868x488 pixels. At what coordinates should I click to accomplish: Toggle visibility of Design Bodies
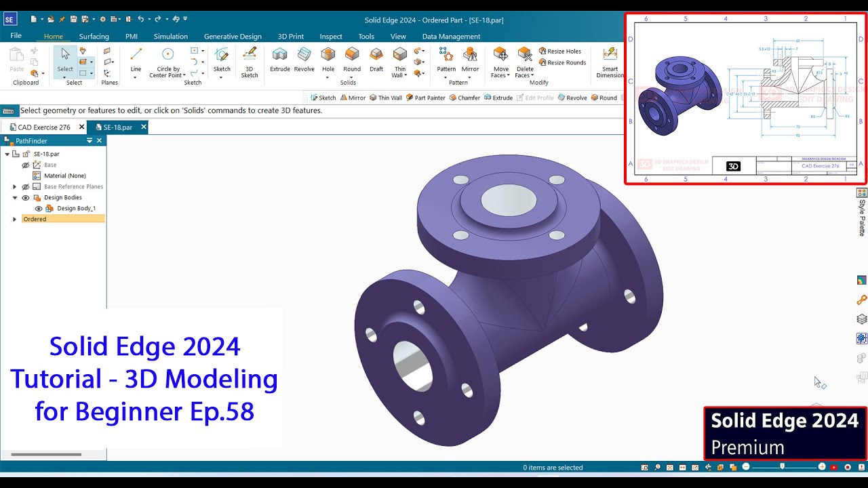(26, 197)
